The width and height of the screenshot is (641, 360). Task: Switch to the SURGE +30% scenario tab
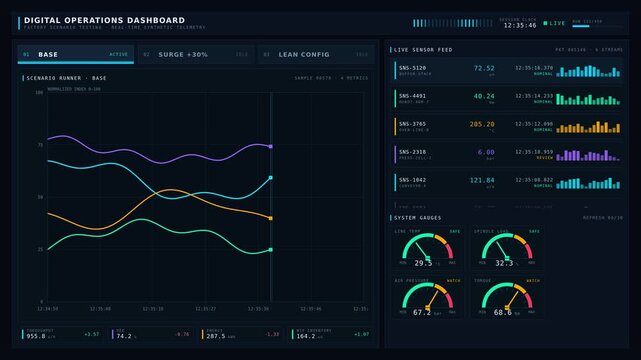pos(196,54)
